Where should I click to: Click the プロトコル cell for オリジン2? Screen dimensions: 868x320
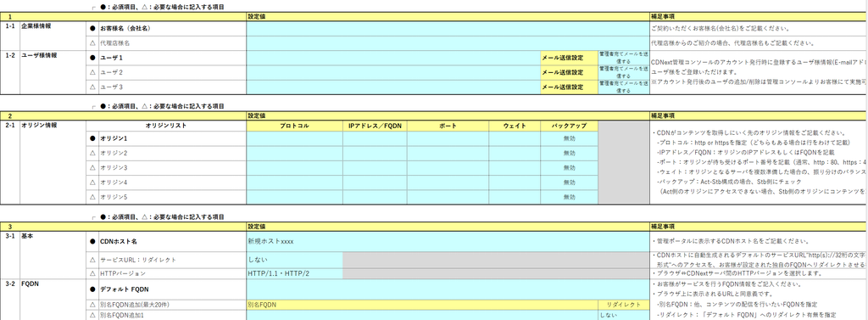tap(294, 153)
